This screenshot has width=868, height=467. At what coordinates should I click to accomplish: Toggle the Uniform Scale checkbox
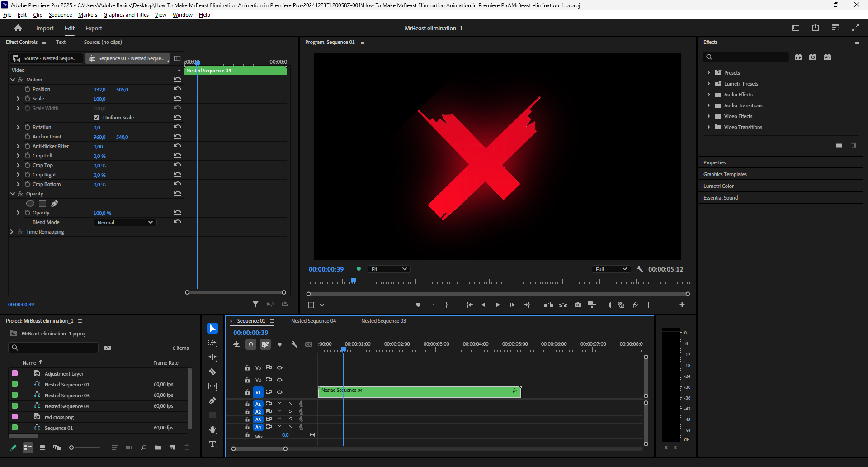point(96,118)
